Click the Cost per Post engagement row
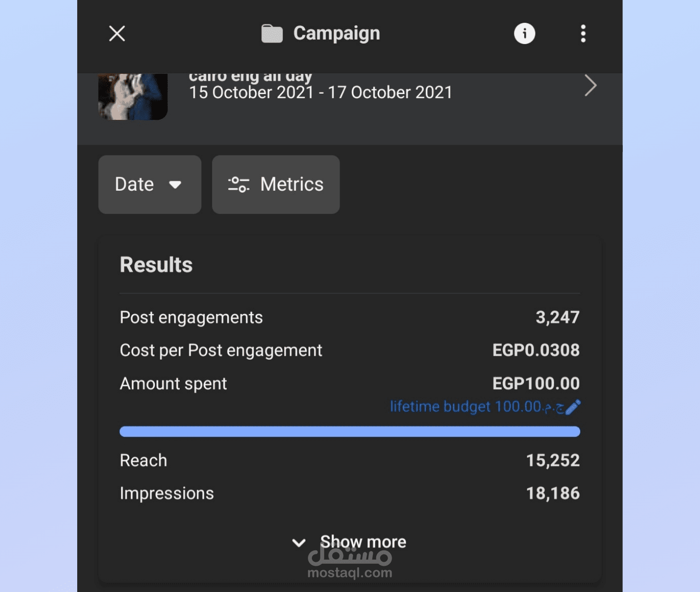 (x=350, y=350)
